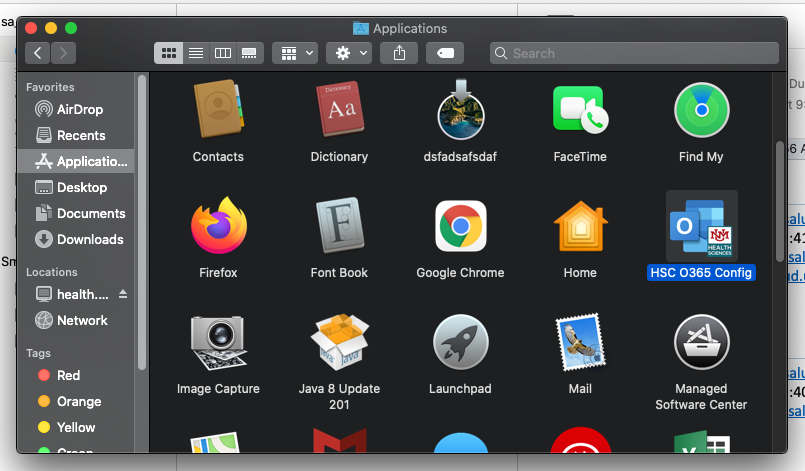Screen dimensions: 805x471
Task: Launch Google Chrome from Applications
Action: (460, 226)
